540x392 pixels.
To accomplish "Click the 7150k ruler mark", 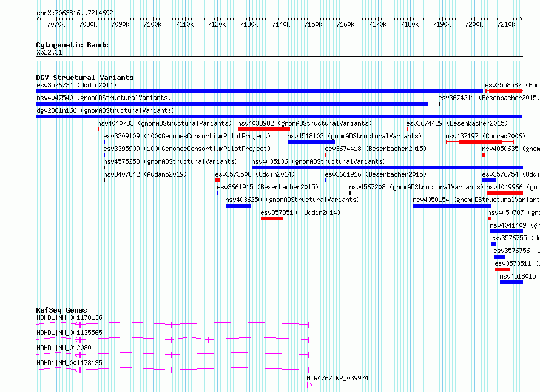I will pyautogui.click(x=313, y=24).
